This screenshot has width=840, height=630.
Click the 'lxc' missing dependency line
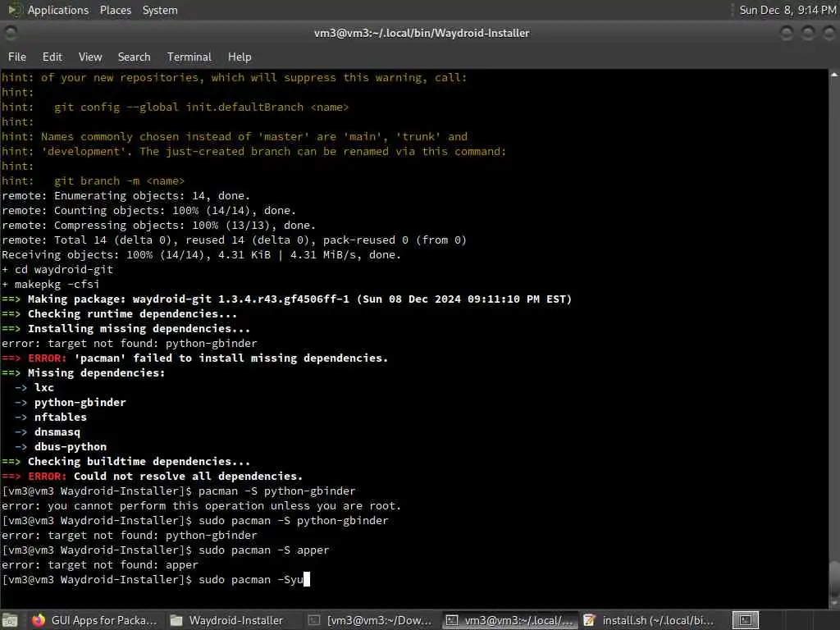44,387
